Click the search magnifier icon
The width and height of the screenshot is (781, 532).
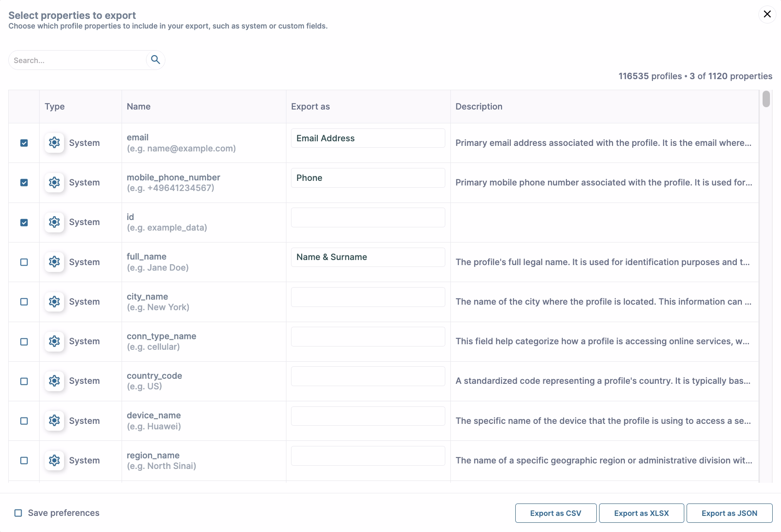[x=155, y=59]
